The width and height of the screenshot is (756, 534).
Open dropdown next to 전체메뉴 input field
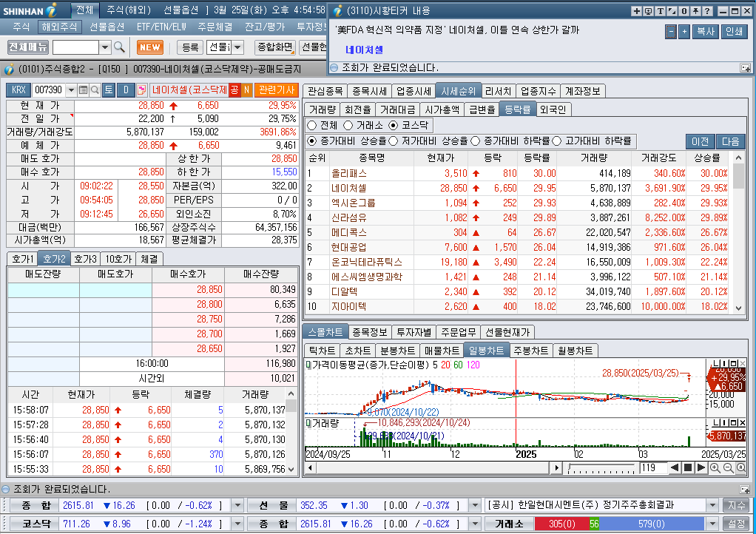(x=104, y=47)
